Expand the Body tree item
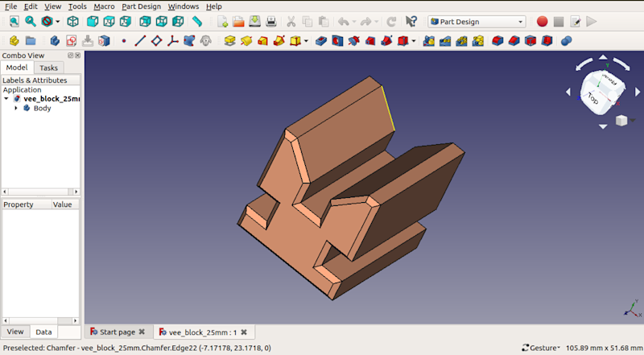This screenshot has width=644, height=355. (16, 108)
